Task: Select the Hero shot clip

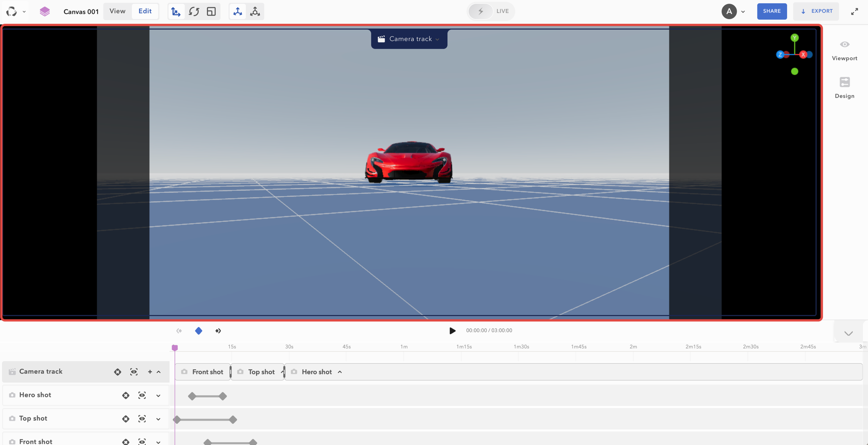Action: click(573, 372)
